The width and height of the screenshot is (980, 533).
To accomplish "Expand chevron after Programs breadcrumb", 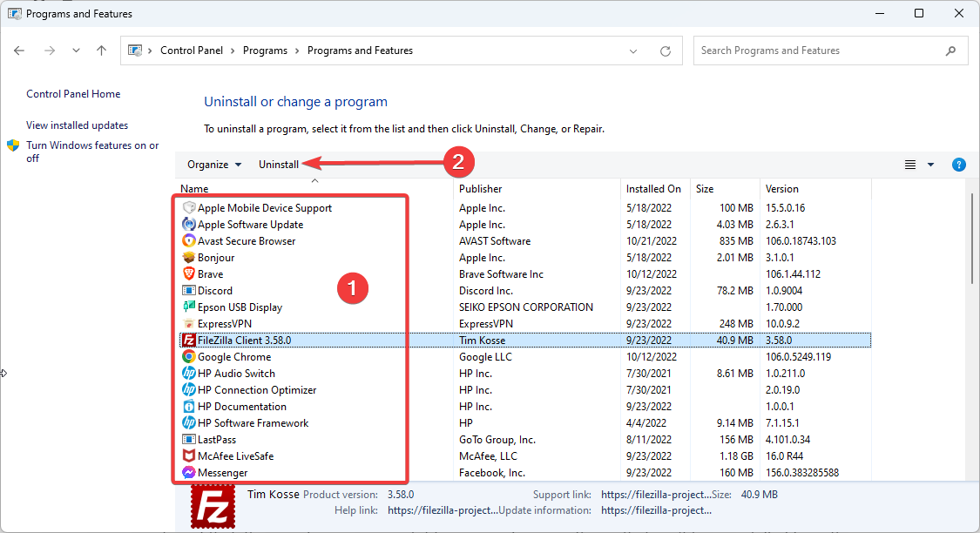I will coord(298,51).
